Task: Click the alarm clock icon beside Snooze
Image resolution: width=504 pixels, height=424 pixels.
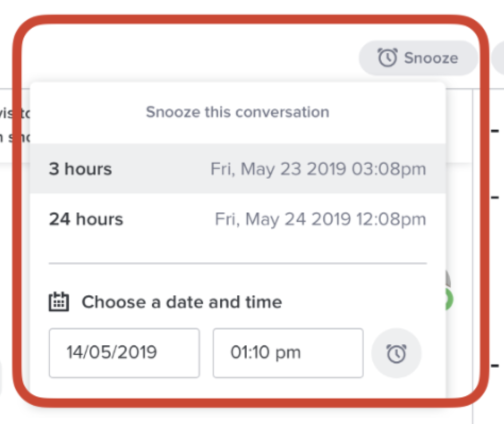Action: point(388,57)
